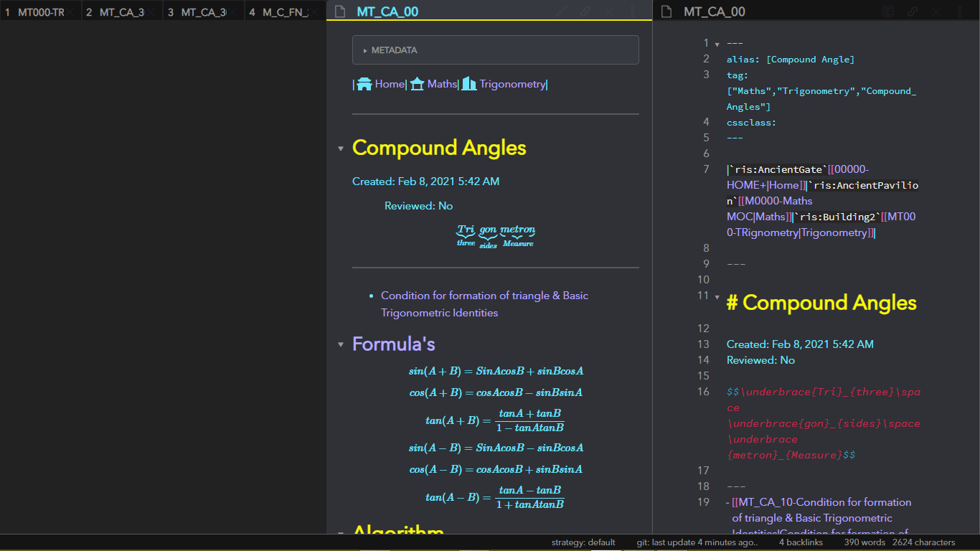Switch to the MT000-TR tab
This screenshot has width=980, height=551.
(x=39, y=11)
